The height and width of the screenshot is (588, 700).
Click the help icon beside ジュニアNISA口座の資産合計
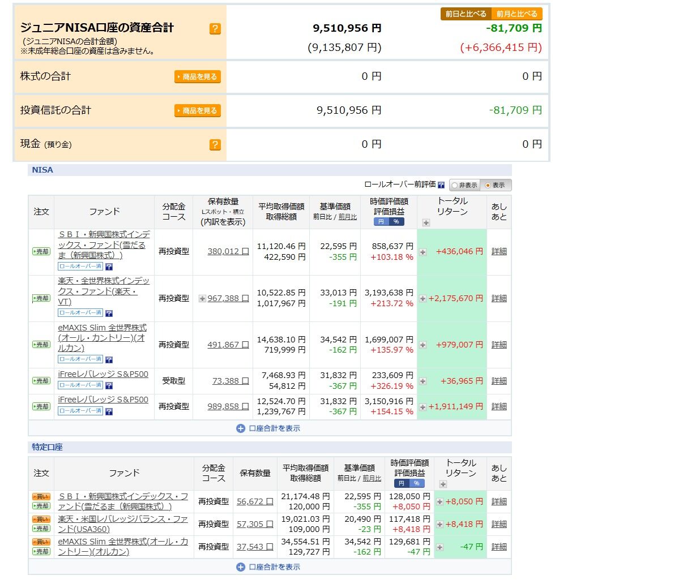pos(215,28)
